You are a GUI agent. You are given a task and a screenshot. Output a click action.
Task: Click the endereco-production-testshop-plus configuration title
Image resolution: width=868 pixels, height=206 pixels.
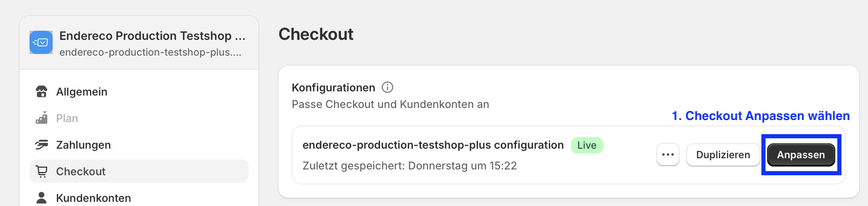(x=433, y=145)
